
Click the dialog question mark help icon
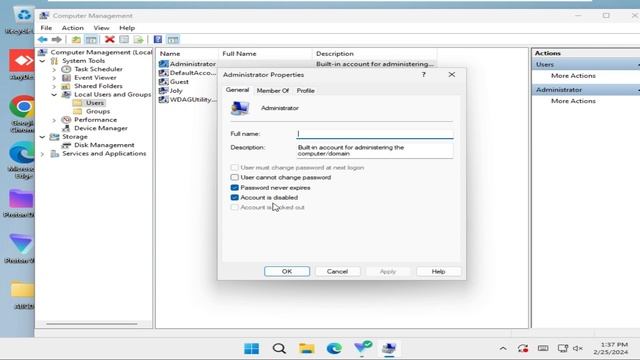click(x=424, y=75)
